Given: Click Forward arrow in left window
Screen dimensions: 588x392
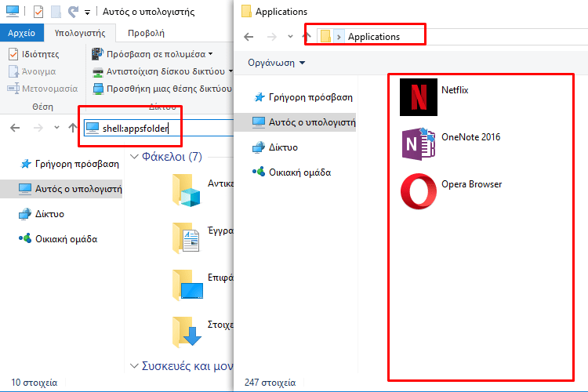Looking at the screenshot, I should (38, 128).
